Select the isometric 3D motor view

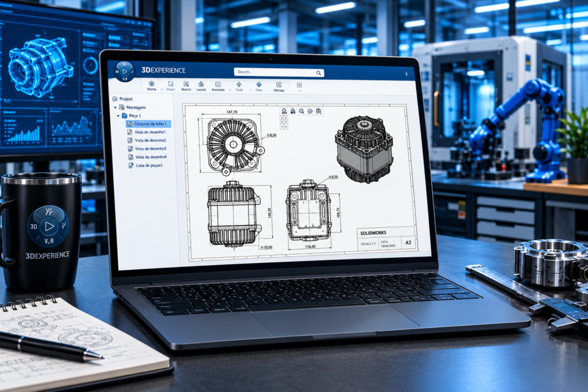[364, 150]
